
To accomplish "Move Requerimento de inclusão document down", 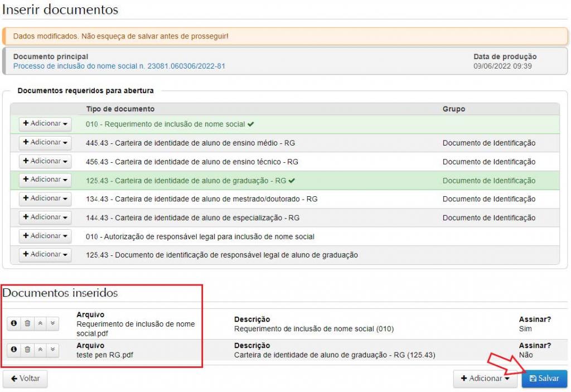I will pyautogui.click(x=52, y=323).
